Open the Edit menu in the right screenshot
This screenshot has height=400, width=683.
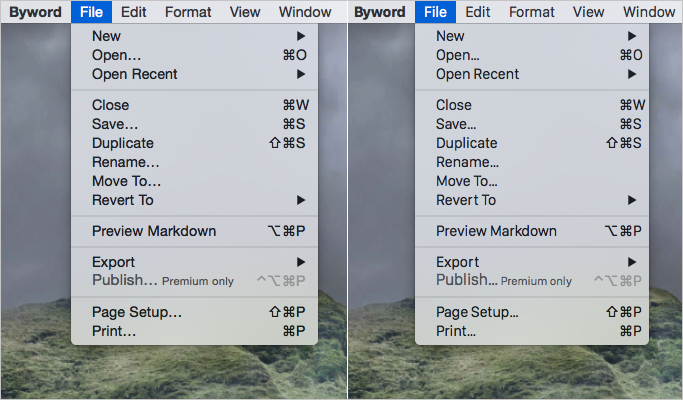pos(477,12)
